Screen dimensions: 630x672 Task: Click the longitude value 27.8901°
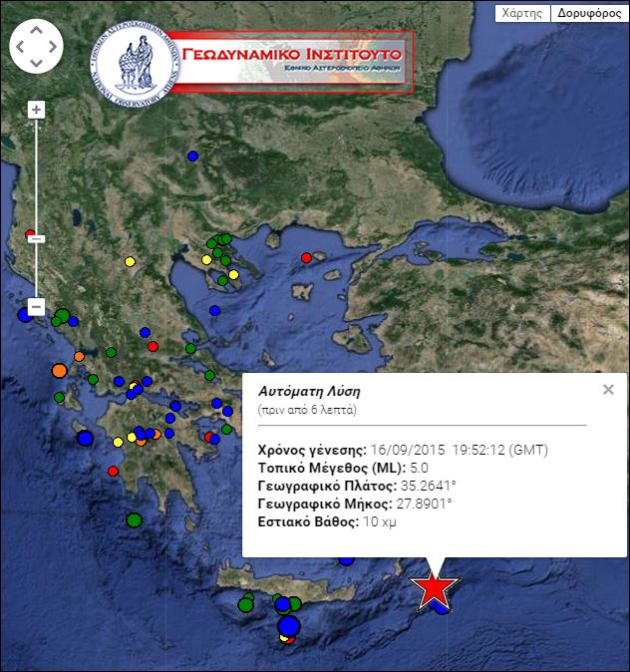[424, 504]
